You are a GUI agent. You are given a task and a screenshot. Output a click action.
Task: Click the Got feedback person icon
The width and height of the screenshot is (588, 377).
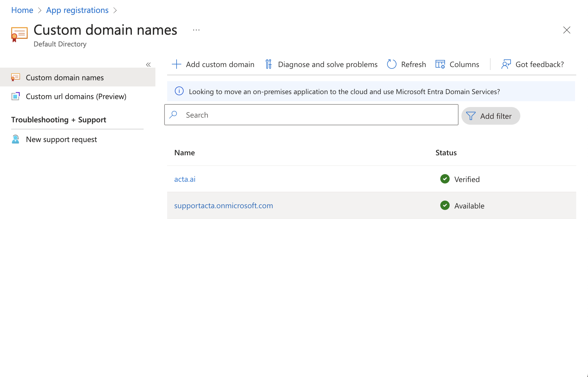tap(506, 64)
